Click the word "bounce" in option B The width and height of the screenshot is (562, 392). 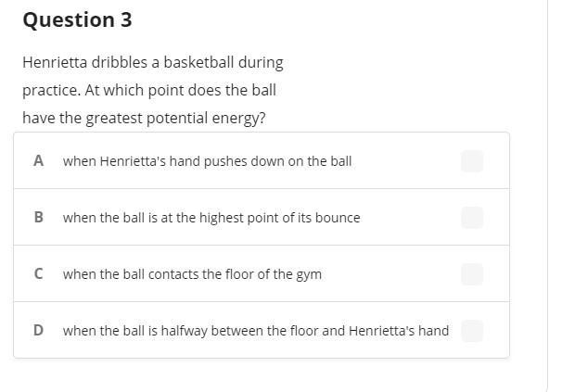click(x=338, y=218)
